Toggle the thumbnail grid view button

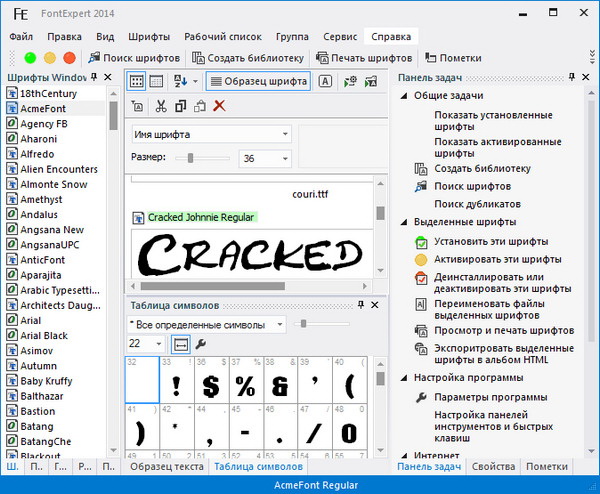click(138, 81)
